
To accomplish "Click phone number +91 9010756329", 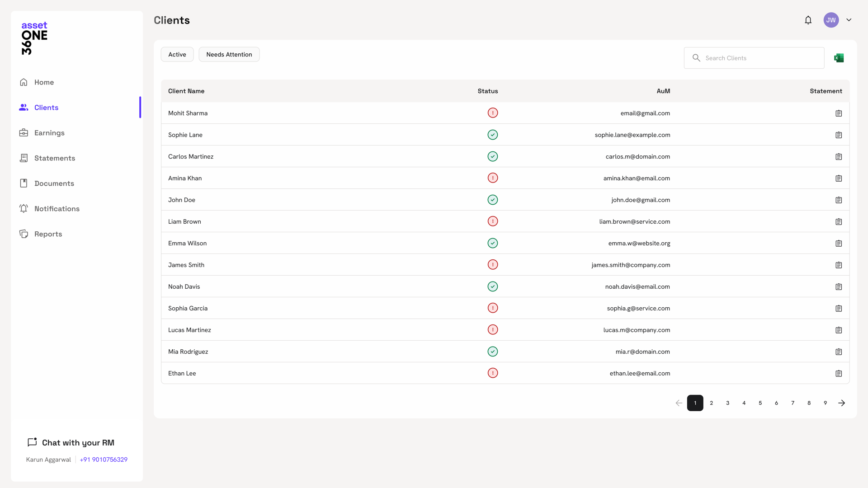I will click(x=104, y=460).
